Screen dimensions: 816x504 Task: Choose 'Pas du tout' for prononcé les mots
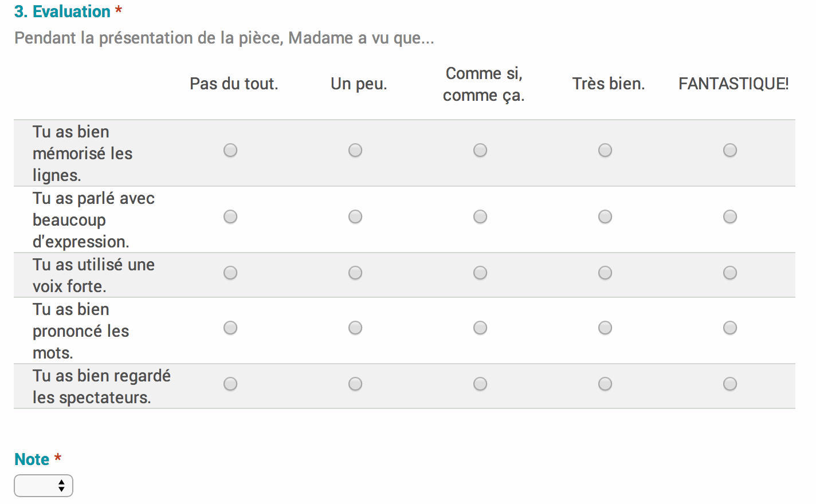[230, 328]
